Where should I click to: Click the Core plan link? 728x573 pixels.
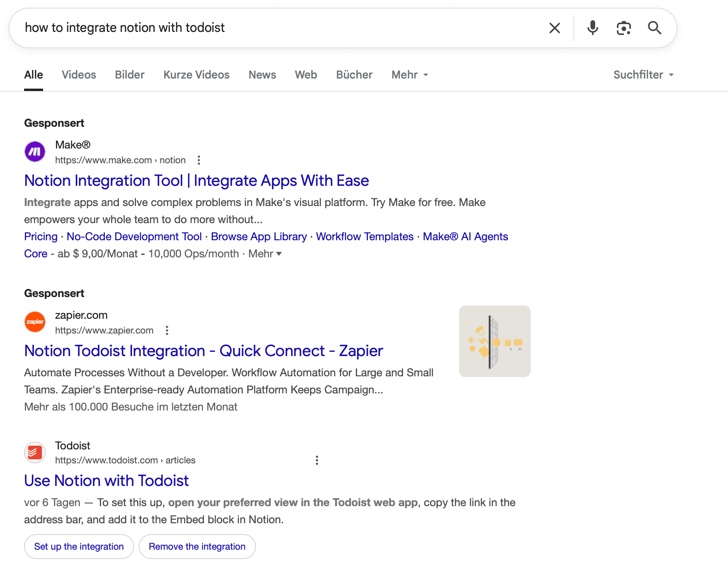(x=36, y=254)
